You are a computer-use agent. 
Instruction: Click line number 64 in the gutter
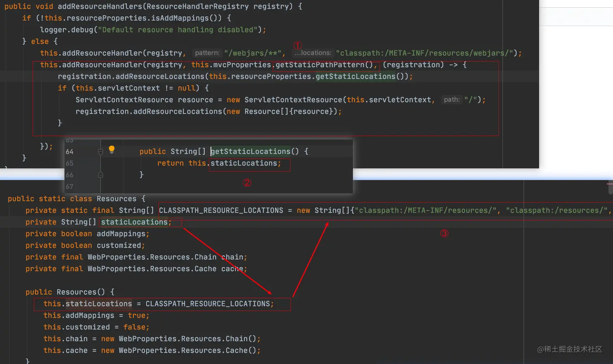[x=70, y=152]
